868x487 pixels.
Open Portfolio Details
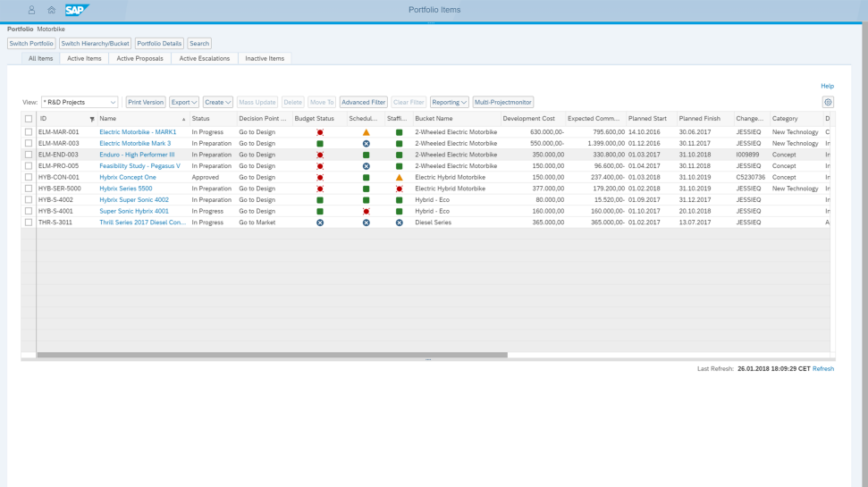(x=159, y=43)
